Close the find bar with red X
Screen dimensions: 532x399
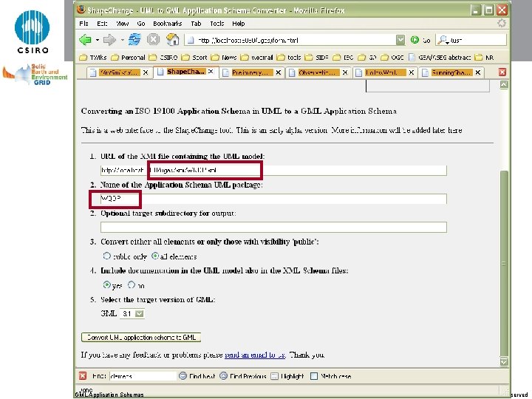point(83,375)
